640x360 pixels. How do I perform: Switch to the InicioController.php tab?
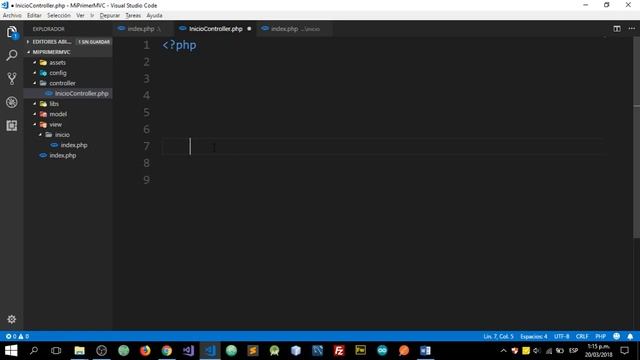(x=215, y=29)
